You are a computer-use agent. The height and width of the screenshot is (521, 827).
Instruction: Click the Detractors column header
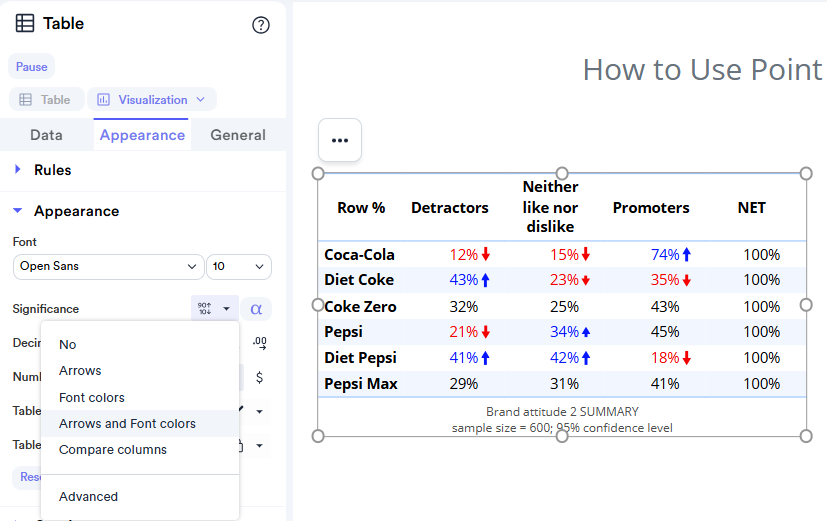click(x=450, y=208)
